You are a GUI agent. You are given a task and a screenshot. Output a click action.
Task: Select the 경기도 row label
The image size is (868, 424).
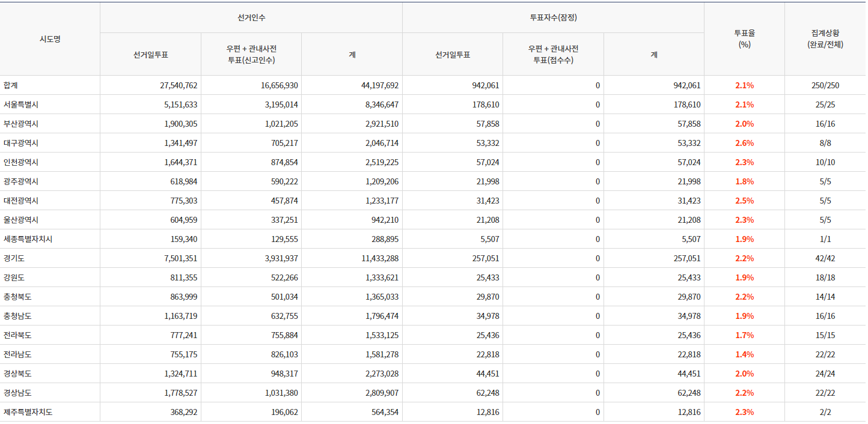(x=14, y=258)
